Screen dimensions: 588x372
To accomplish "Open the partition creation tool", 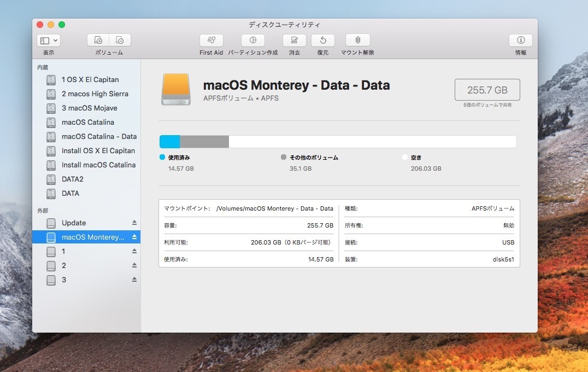I will click(252, 40).
